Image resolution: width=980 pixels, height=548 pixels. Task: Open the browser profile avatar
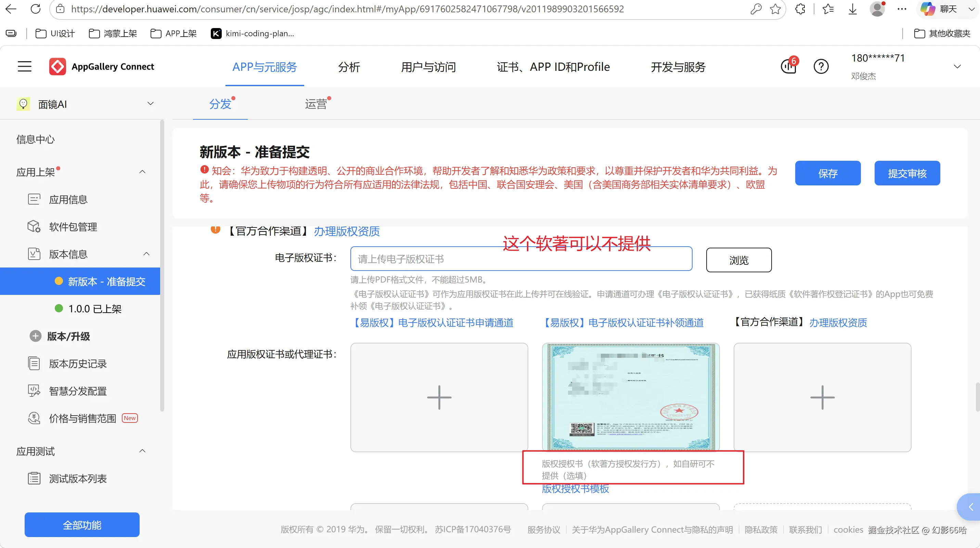click(877, 9)
